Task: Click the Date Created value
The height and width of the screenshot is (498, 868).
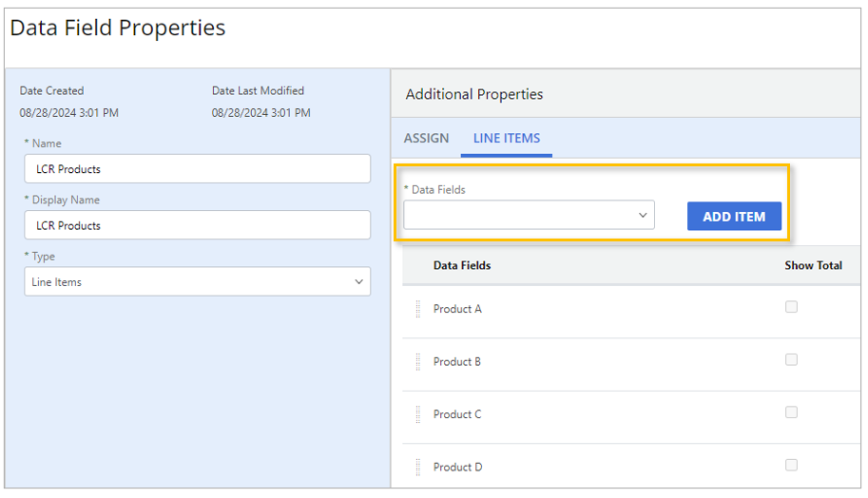Action: (69, 113)
